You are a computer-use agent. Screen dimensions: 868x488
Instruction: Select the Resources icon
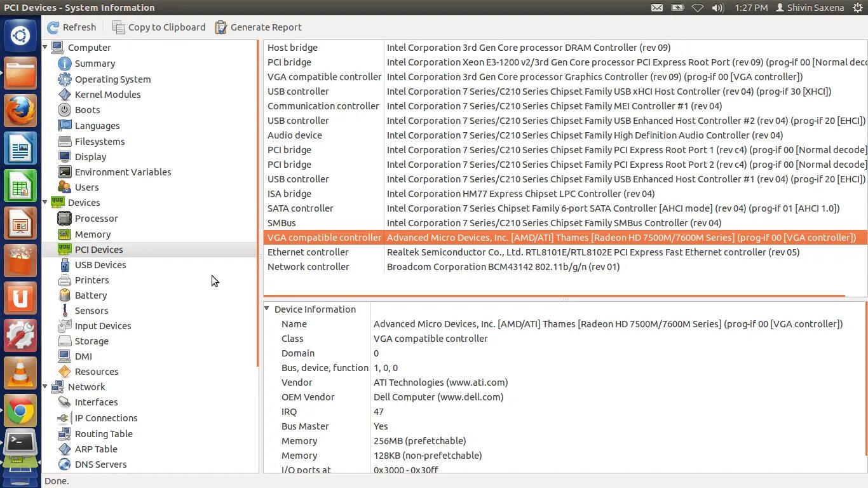[64, 372]
